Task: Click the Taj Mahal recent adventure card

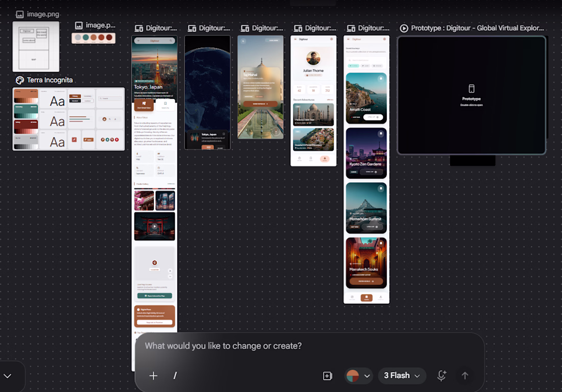Action: (x=313, y=114)
